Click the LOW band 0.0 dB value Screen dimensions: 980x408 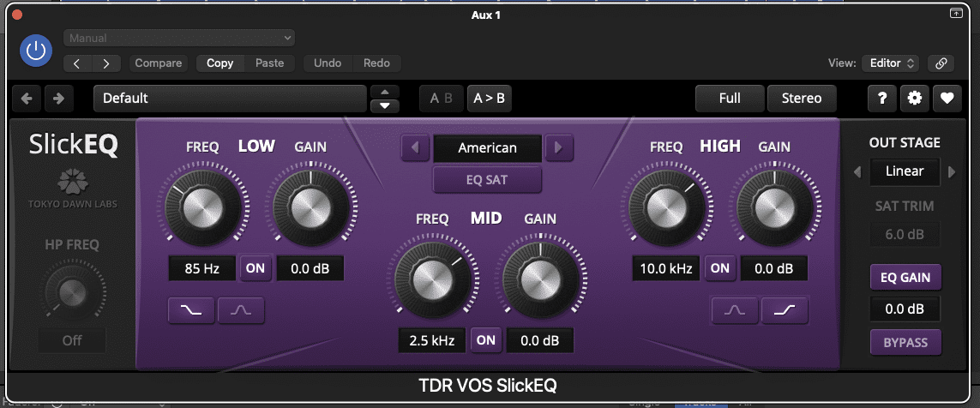point(310,268)
